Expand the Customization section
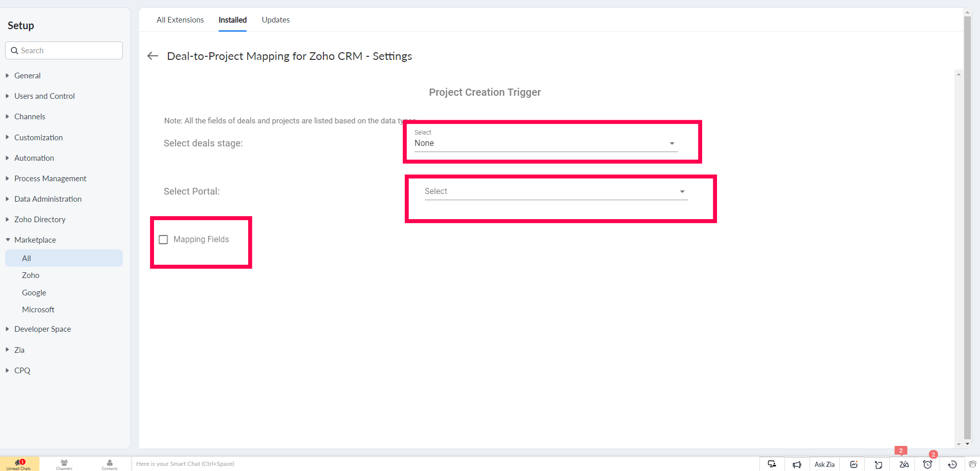The width and height of the screenshot is (980, 471). point(38,137)
